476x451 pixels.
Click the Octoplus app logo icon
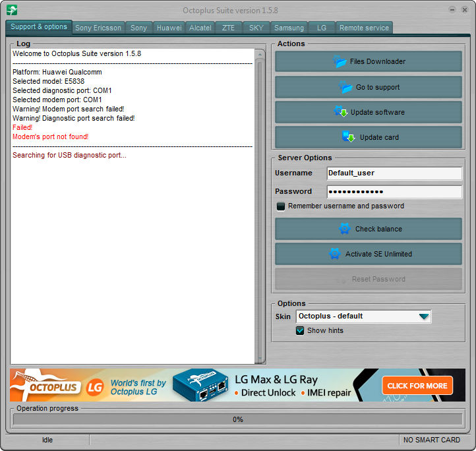pos(12,10)
